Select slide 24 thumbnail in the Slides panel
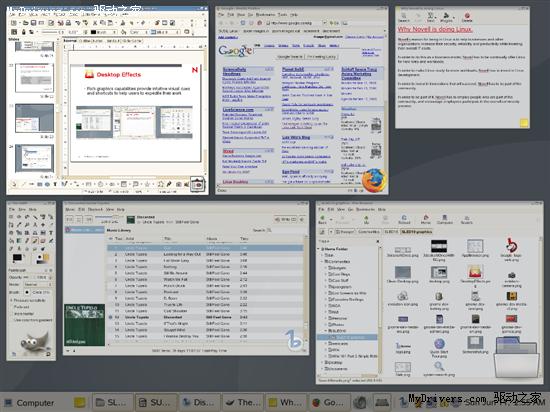 coord(34,158)
